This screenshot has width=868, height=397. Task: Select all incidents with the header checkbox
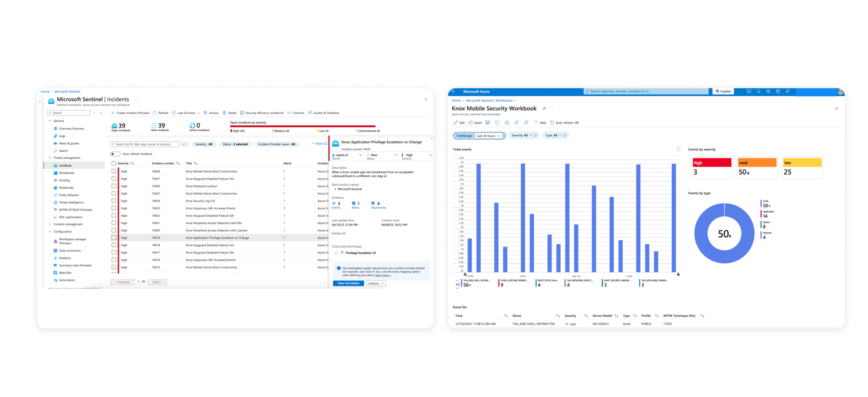[x=114, y=163]
